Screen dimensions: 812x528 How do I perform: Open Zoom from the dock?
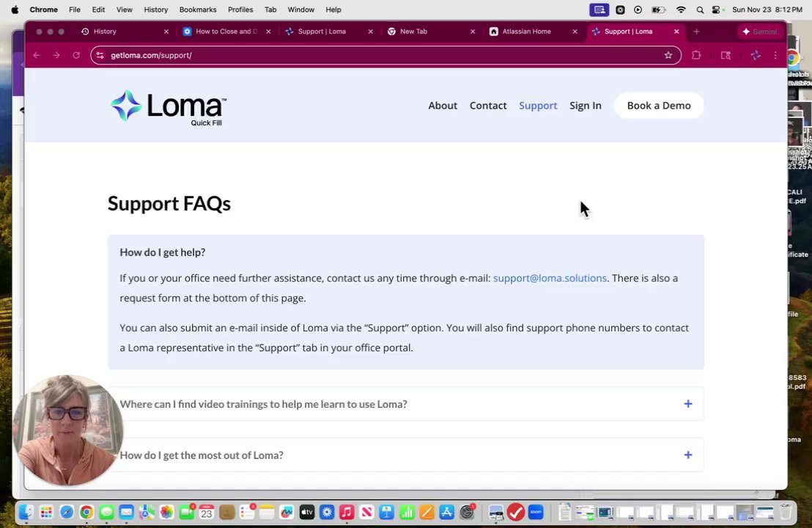[x=536, y=513]
